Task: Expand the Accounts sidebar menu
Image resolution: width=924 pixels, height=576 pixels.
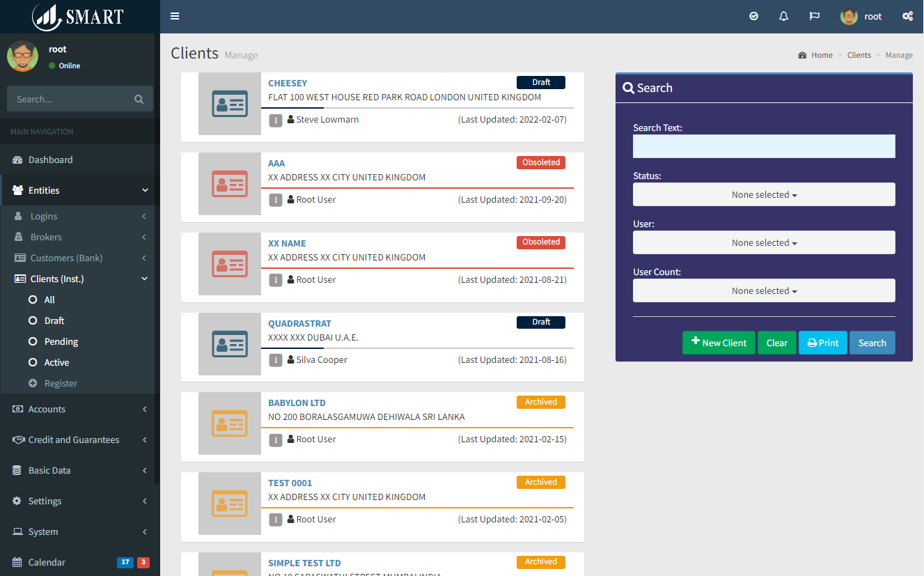Action: click(x=47, y=410)
